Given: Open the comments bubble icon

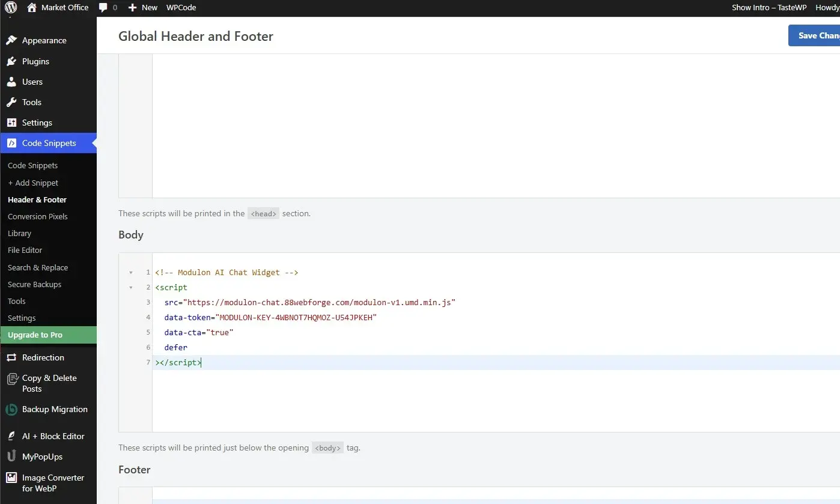Looking at the screenshot, I should 103,8.
